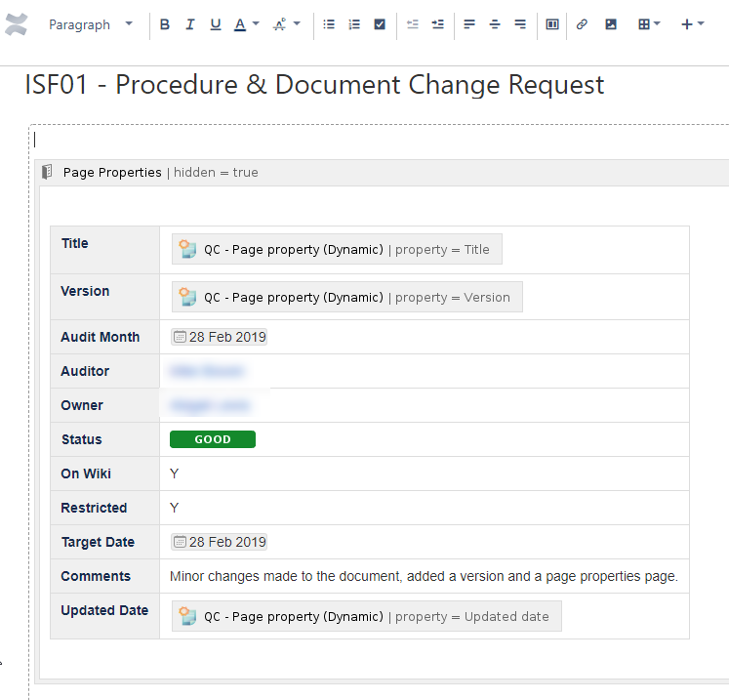The width and height of the screenshot is (729, 700).
Task: Click the Restricted value Y
Action: (175, 508)
